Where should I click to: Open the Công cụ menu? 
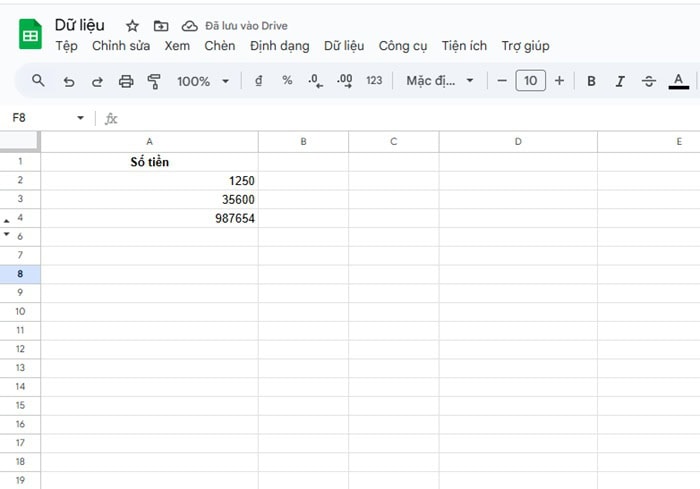(403, 46)
